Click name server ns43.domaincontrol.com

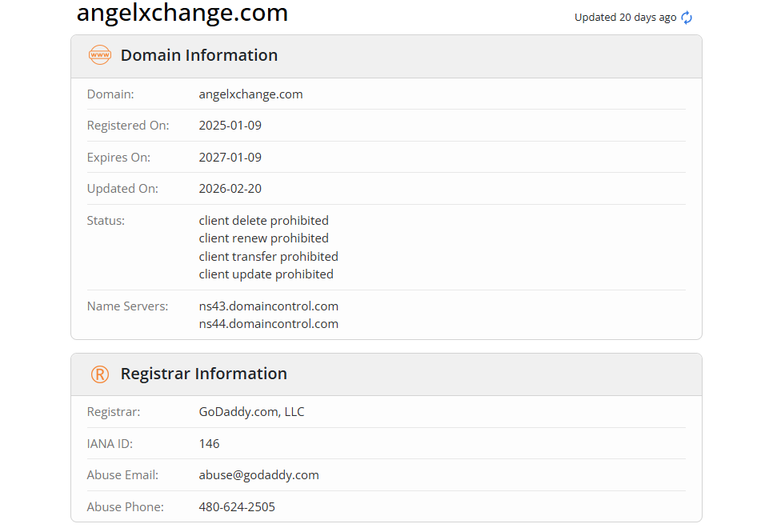(x=268, y=306)
